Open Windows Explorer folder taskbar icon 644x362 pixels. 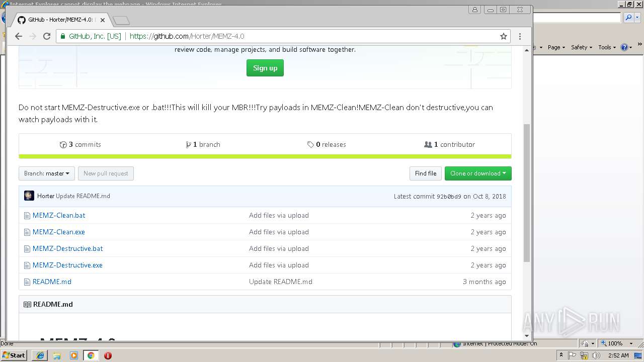tap(57, 355)
